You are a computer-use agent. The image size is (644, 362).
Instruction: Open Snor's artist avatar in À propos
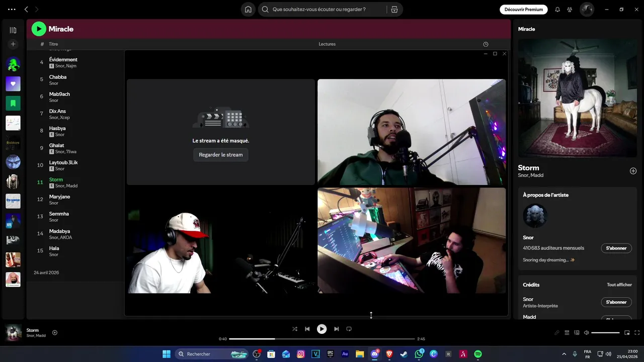coord(535,216)
